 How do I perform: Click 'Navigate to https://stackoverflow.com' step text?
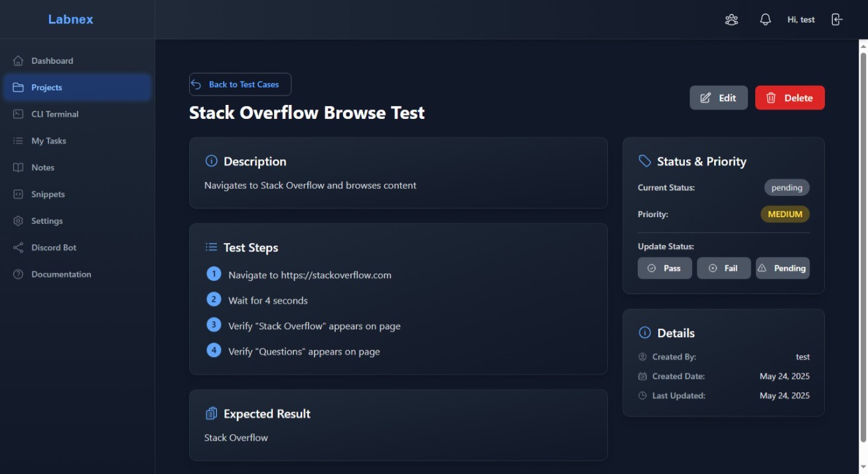pos(310,275)
